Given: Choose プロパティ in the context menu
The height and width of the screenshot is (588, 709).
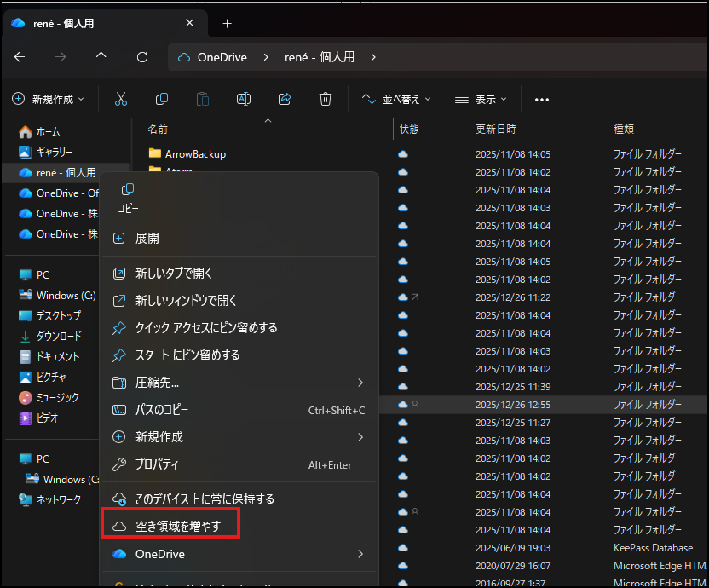Looking at the screenshot, I should (x=239, y=464).
